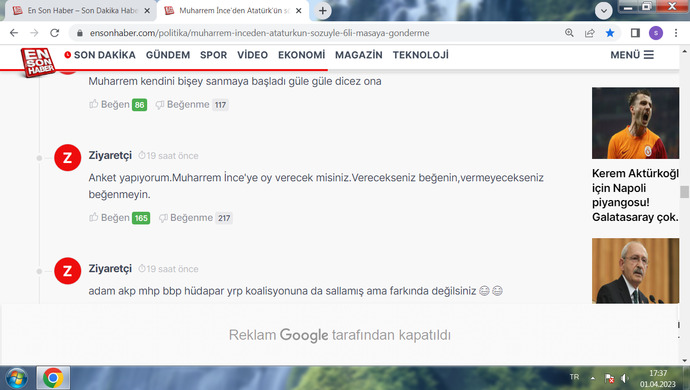Click the bookmark star icon
This screenshot has width=690, height=390.
click(610, 33)
